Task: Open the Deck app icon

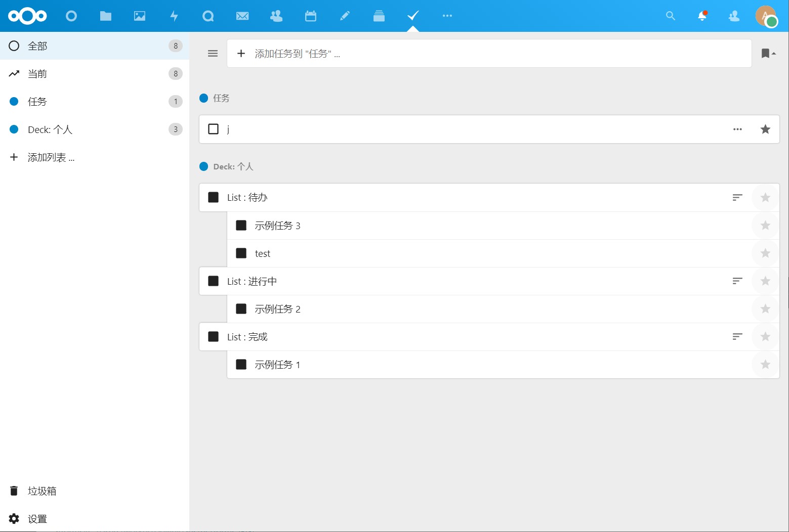Action: (x=379, y=16)
